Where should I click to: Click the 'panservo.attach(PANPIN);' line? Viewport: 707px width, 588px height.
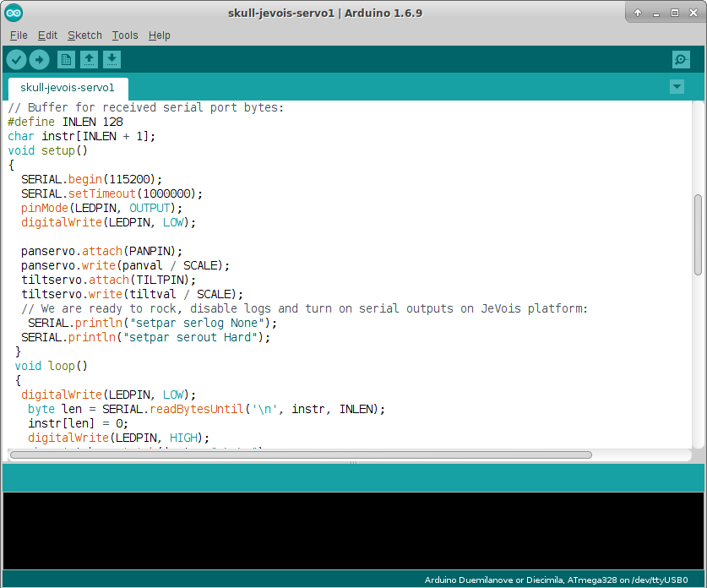coord(101,251)
